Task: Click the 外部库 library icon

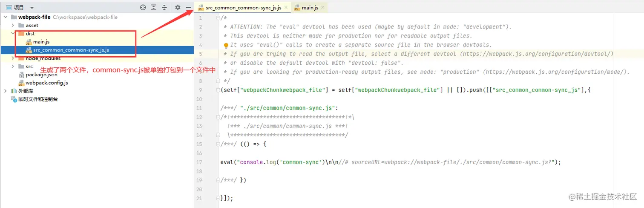Action: click(14, 91)
